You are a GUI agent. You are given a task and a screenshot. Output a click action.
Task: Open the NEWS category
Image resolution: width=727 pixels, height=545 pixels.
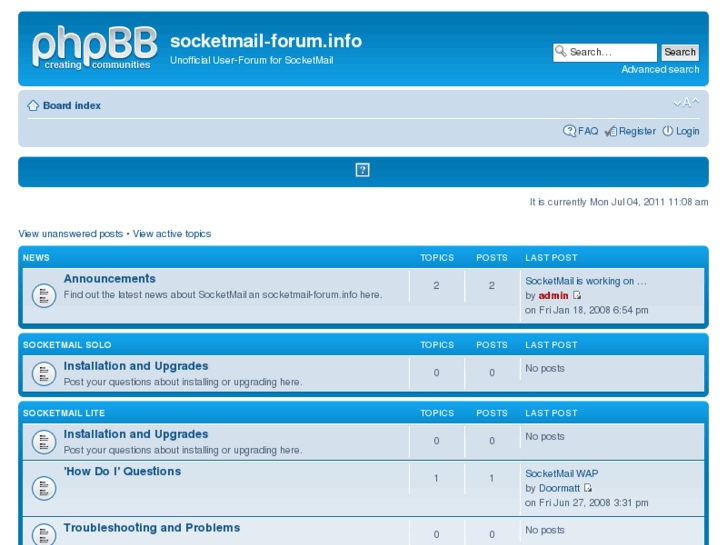[x=36, y=258]
